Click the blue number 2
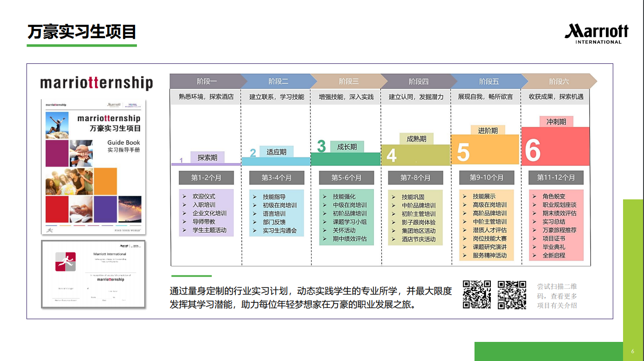 click(253, 153)
